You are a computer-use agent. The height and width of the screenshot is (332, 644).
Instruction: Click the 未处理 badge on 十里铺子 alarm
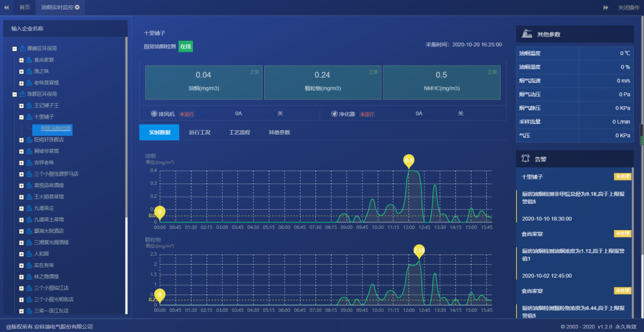point(621,176)
